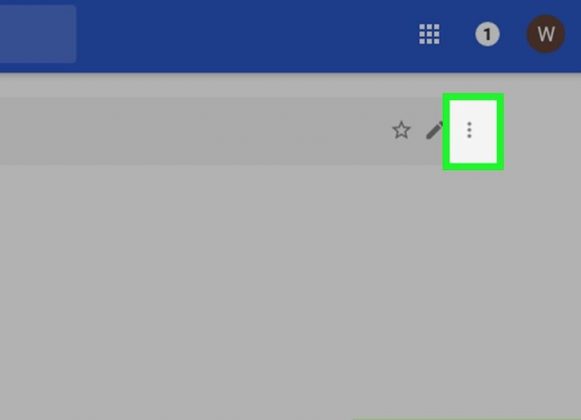Click the brown profile circle labeled W

tap(546, 34)
